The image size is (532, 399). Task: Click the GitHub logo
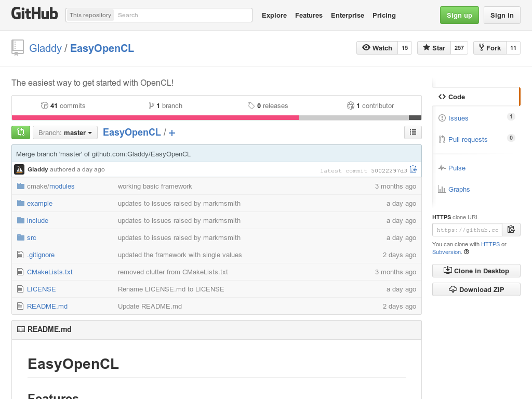tap(35, 14)
